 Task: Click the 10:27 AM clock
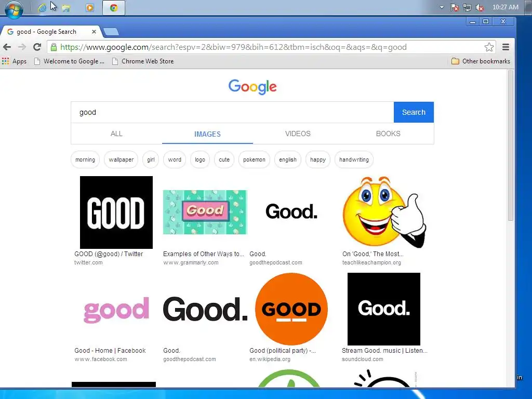click(x=505, y=7)
